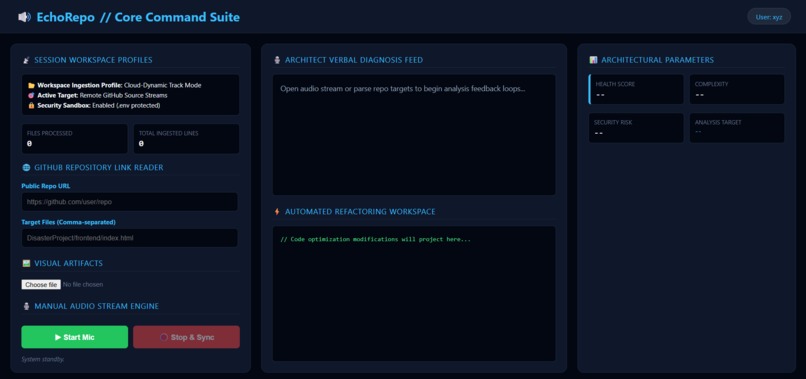Select the Analysis Target parameter card
The image size is (806, 379).
pyautogui.click(x=737, y=128)
